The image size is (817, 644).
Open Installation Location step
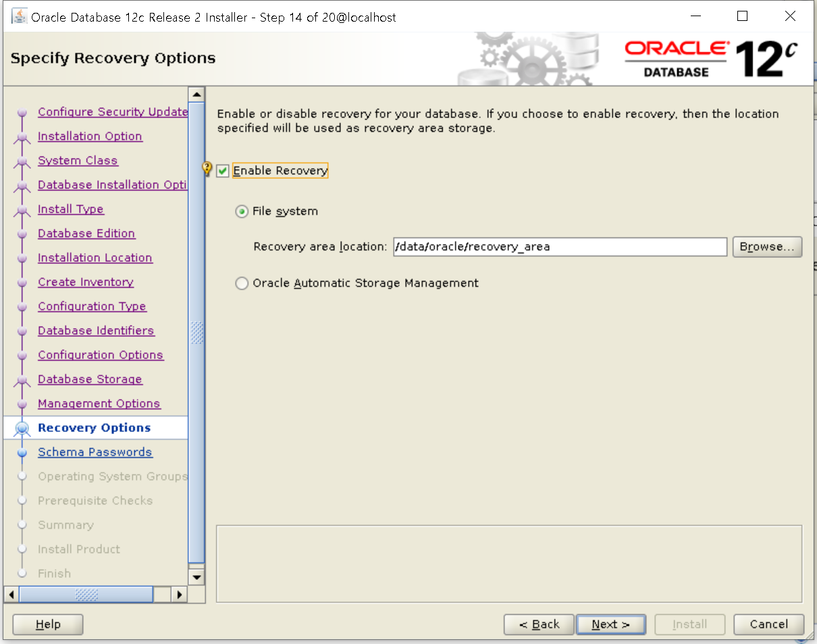coord(95,258)
